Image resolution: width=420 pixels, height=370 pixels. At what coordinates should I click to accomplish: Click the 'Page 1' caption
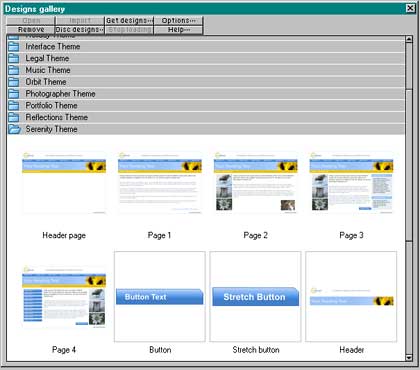[159, 235]
